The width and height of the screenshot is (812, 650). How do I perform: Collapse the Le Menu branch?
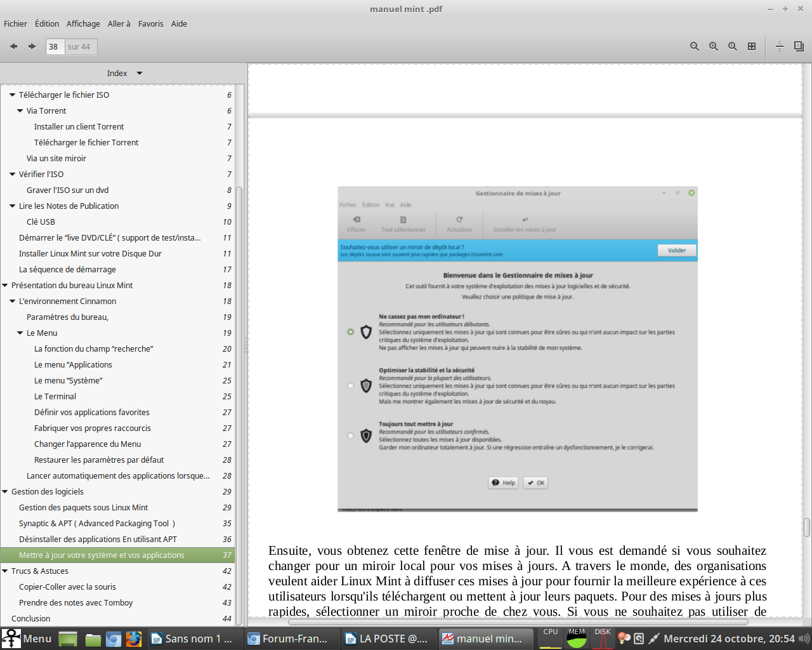point(20,333)
